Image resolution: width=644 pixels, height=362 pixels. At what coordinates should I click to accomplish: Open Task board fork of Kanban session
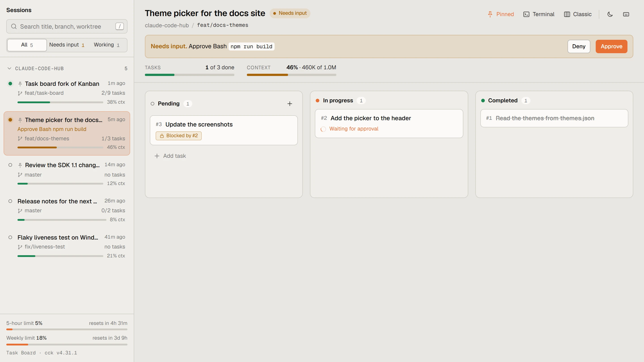coord(67,93)
